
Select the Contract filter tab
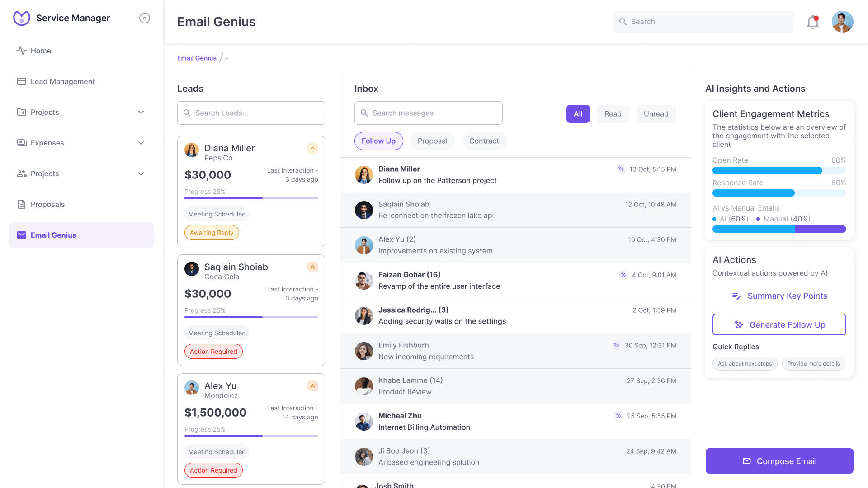484,141
